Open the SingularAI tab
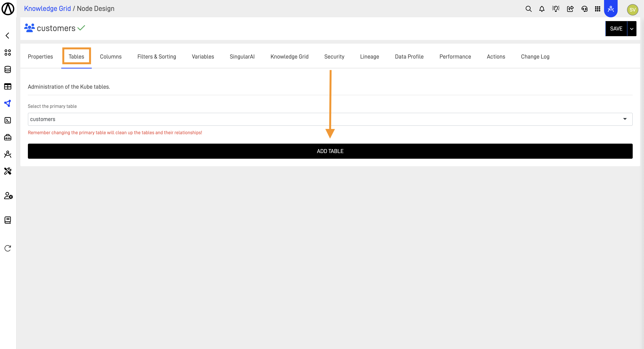The height and width of the screenshot is (349, 644). pos(242,57)
